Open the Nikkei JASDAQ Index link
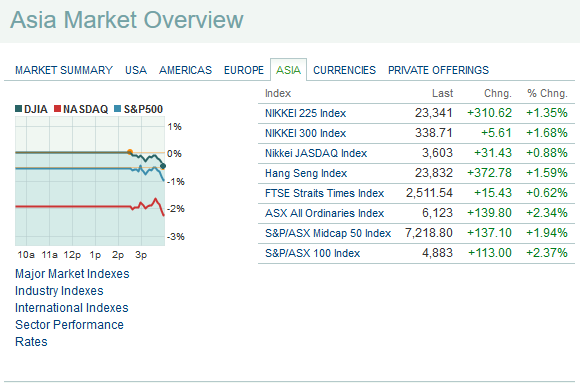 point(316,153)
